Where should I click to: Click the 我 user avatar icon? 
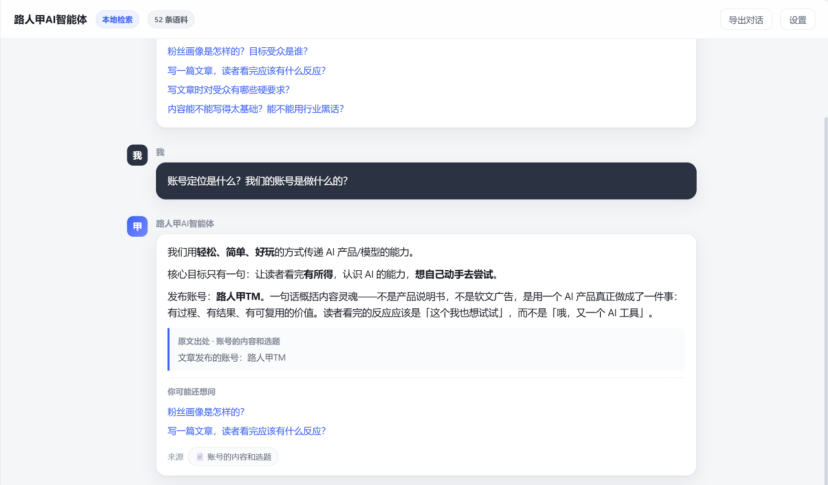pyautogui.click(x=137, y=155)
